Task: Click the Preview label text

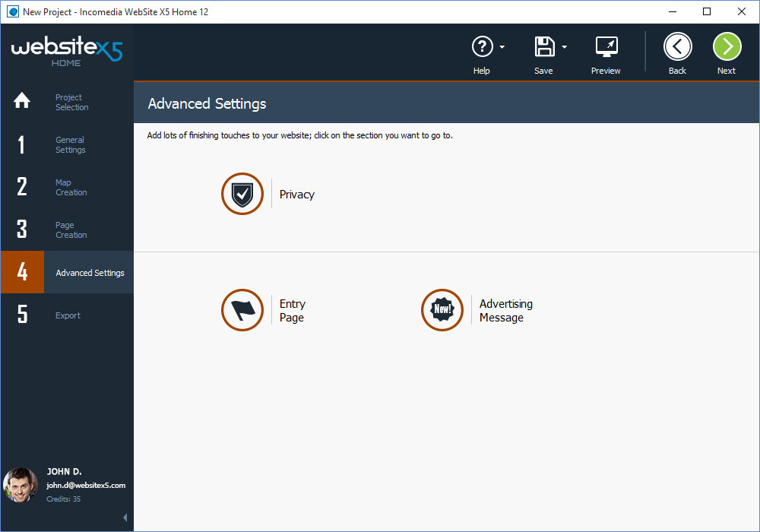Action: pyautogui.click(x=606, y=71)
